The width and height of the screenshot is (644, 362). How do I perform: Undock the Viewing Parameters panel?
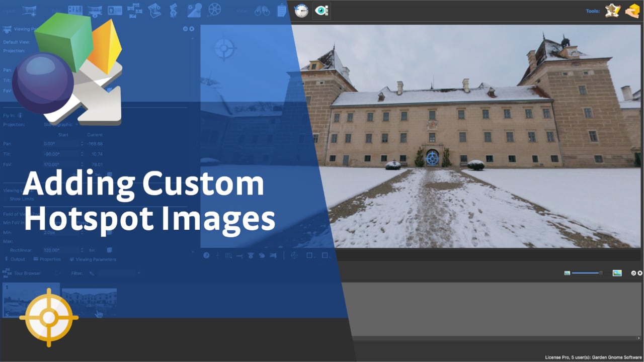coord(185,29)
